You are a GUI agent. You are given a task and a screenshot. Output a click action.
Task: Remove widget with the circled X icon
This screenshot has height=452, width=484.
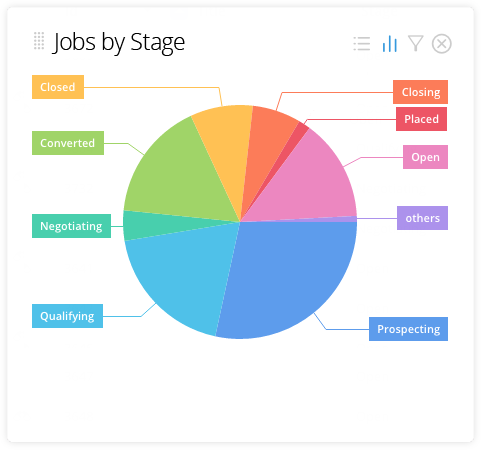(442, 44)
